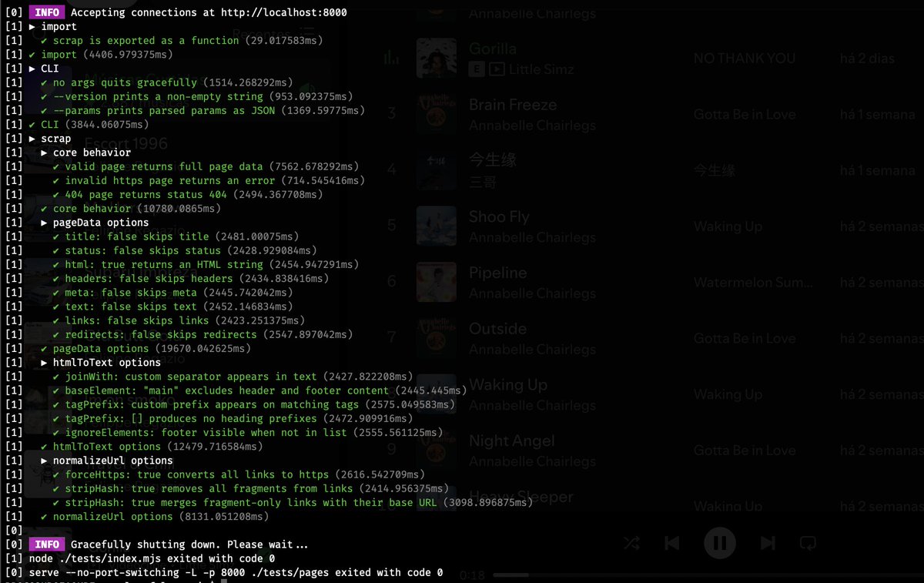Open the Pipeline album cover thumbnail
924x583 pixels.
tap(436, 283)
